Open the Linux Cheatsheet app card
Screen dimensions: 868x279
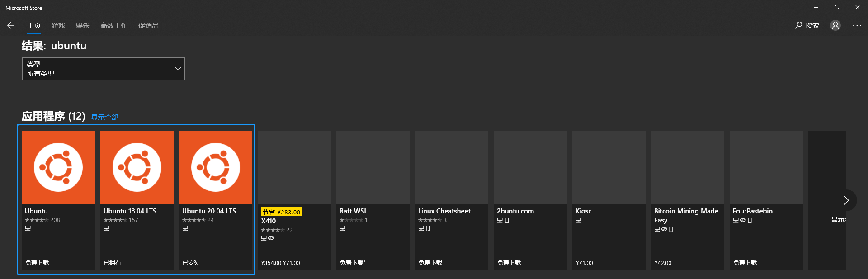(x=452, y=200)
